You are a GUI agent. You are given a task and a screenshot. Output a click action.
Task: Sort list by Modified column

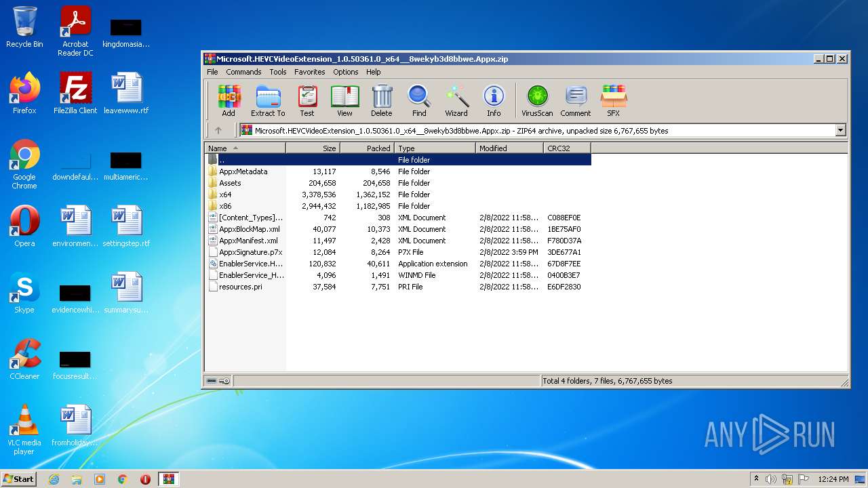(509, 148)
